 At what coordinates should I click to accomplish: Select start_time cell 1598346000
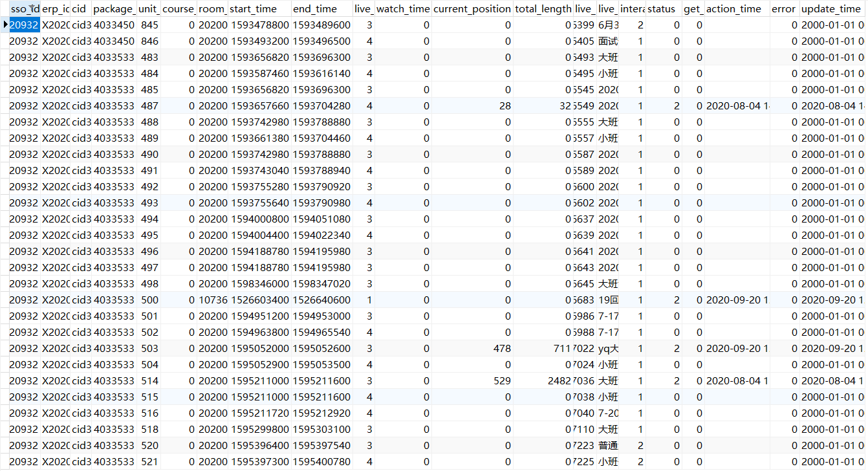coord(259,283)
